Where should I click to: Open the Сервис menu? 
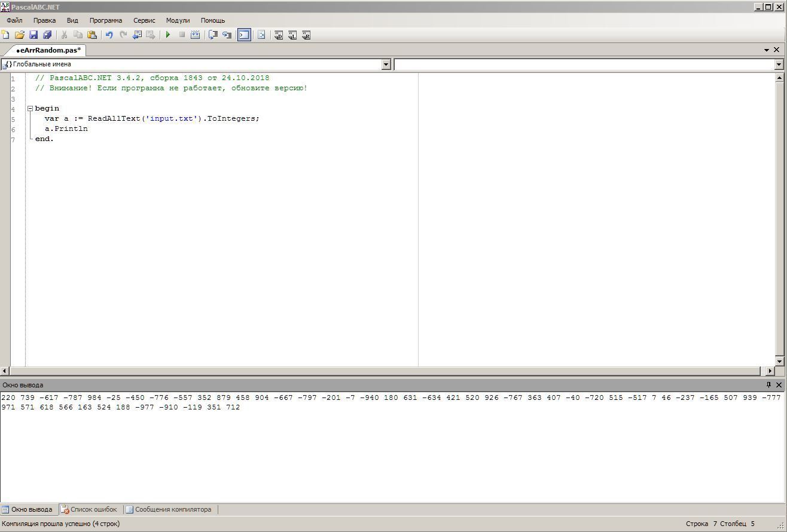point(144,20)
